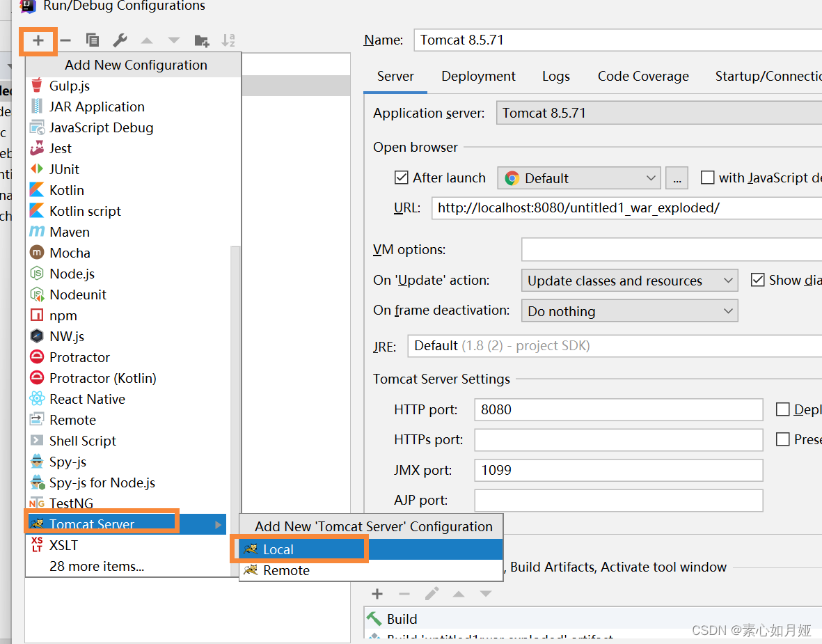Choose Remote Tomcat Server configuration
The height and width of the screenshot is (644, 822).
pos(371,571)
